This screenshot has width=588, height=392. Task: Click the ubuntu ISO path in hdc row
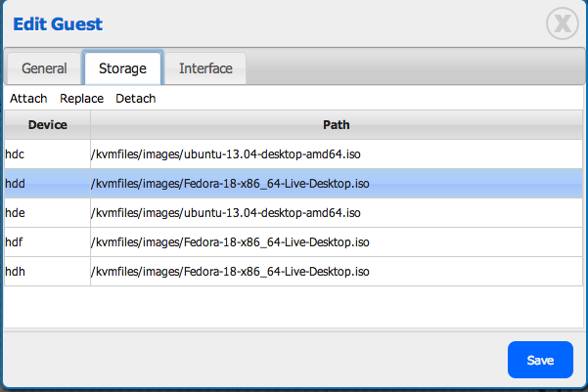pyautogui.click(x=225, y=154)
